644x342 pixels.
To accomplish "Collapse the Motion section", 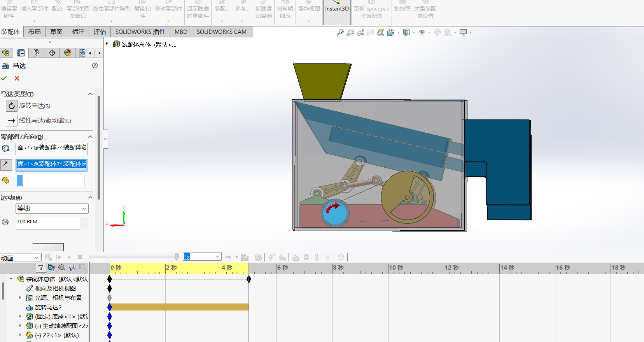I will click(x=90, y=197).
